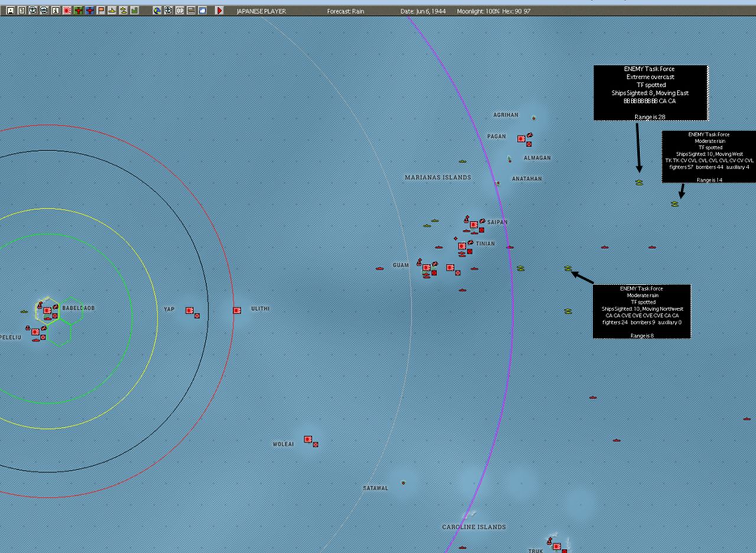Screen dimensions: 756x553
Task: Click the single ship silhouette toolbar icon
Action: [x=112, y=11]
